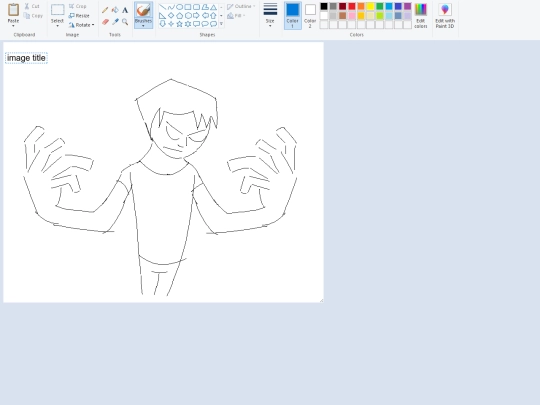Viewport: 540px width, 405px height.
Task: Select the Triangle shape
Action: click(214, 7)
